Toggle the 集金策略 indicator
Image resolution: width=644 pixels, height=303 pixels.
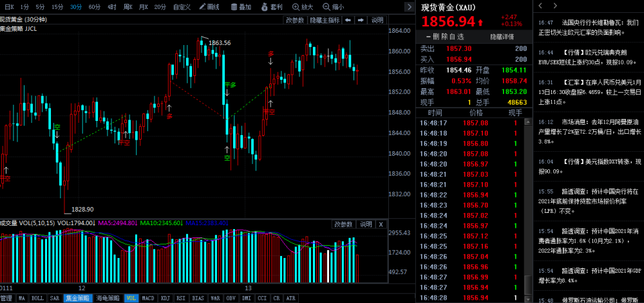tap(78, 298)
